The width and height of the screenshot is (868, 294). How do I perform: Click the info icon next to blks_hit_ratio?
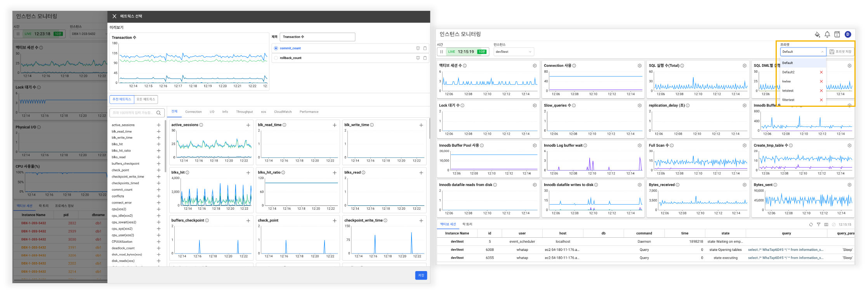(283, 172)
